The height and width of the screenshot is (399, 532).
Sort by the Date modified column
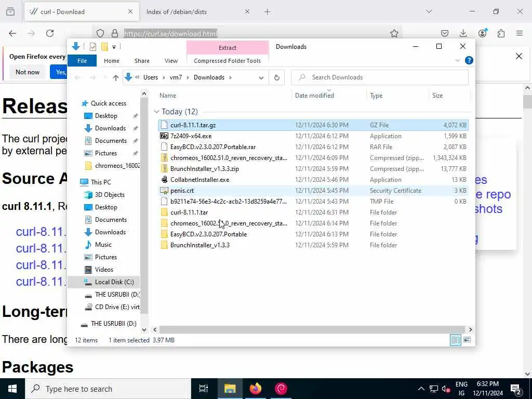tap(314, 96)
